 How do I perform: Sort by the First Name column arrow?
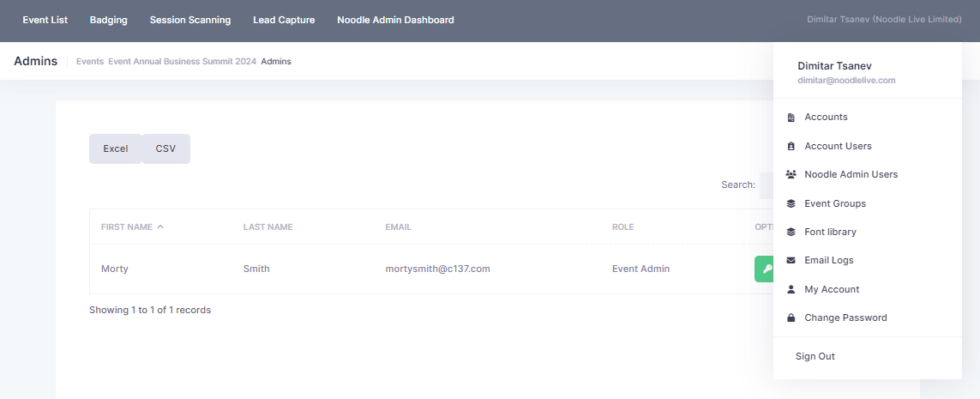(160, 227)
